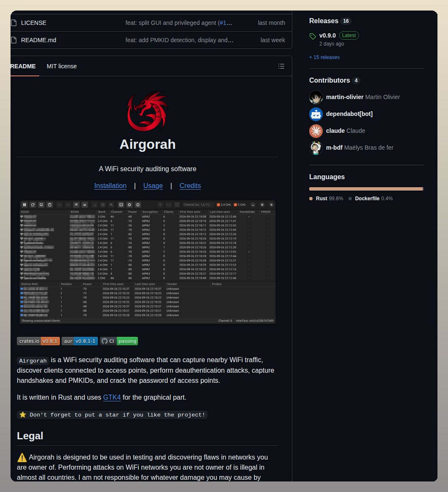Click the crates.io v0.8.1 badge
This screenshot has height=492, width=448.
pyautogui.click(x=38, y=341)
